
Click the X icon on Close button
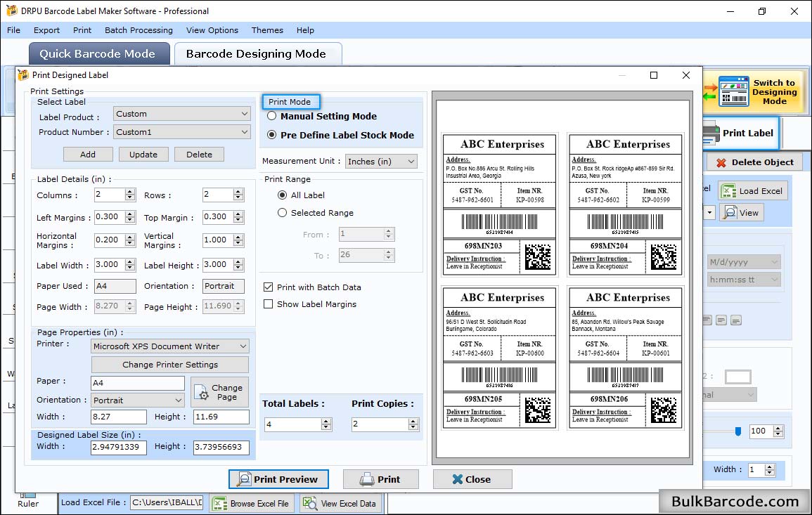click(457, 479)
